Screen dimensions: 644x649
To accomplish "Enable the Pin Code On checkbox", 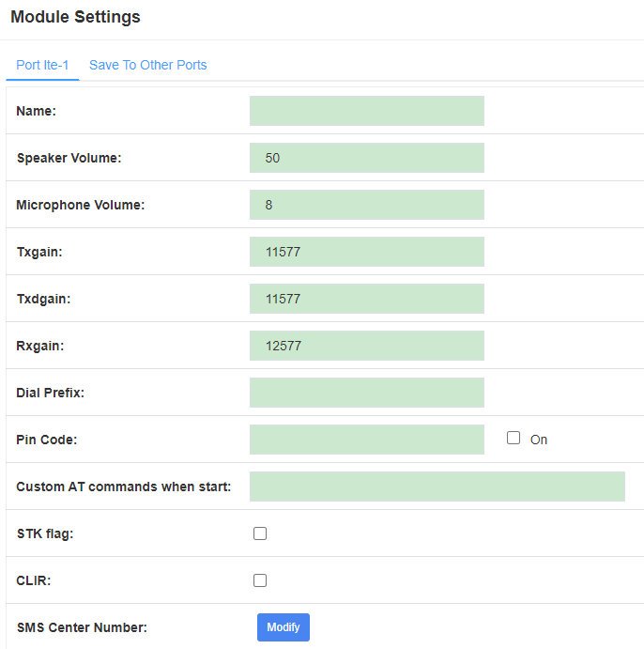I will click(x=514, y=438).
